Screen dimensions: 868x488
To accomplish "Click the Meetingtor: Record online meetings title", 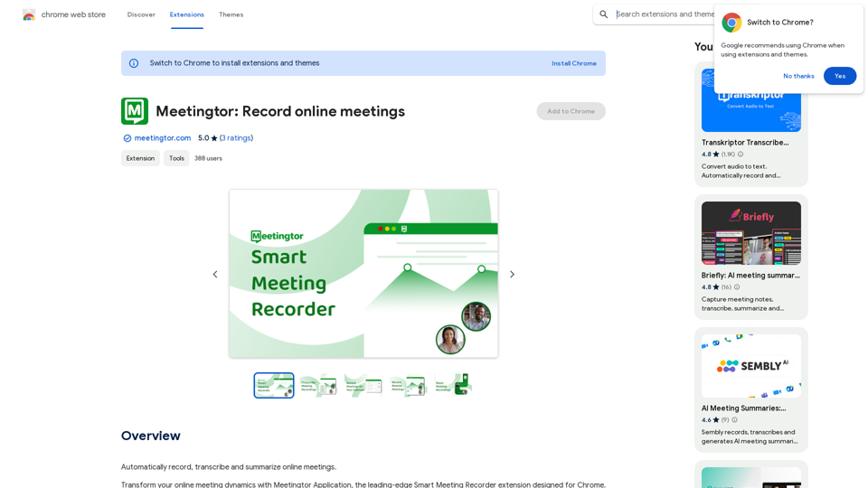I will coord(280,111).
